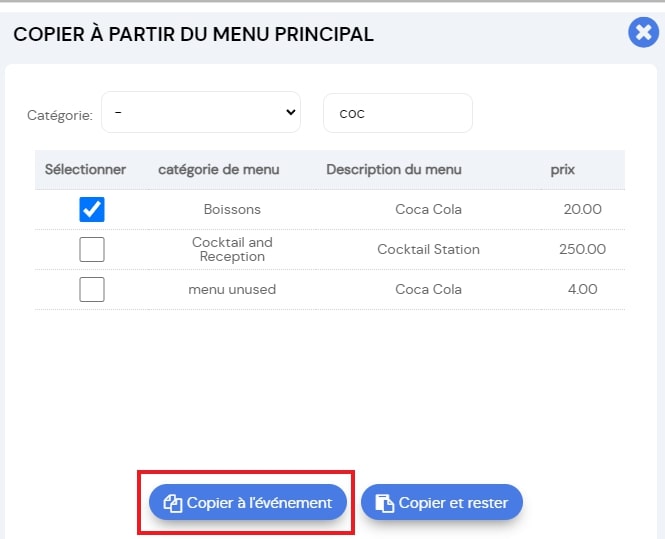Image resolution: width=665 pixels, height=539 pixels.
Task: Open the Catégorie dropdown
Action: pyautogui.click(x=201, y=112)
